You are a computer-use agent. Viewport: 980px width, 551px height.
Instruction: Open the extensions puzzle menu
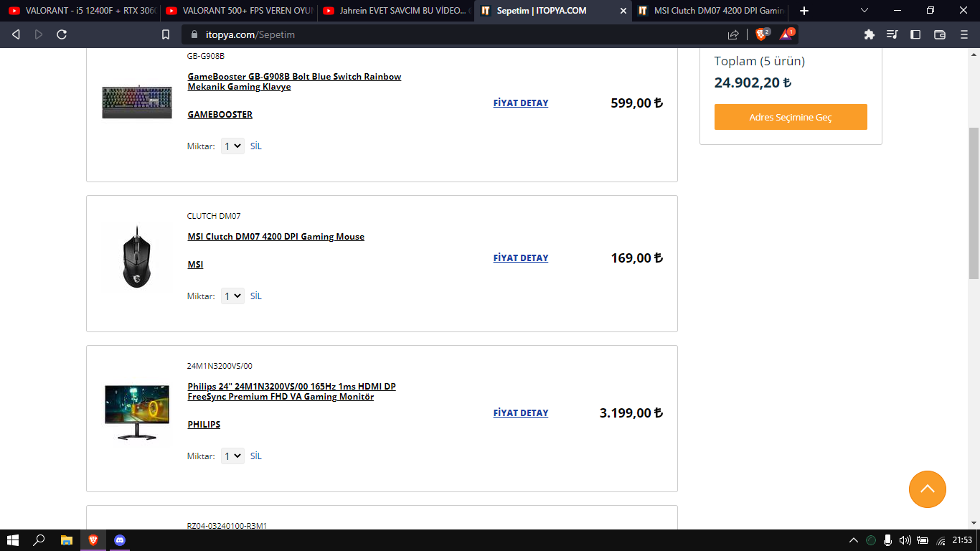click(870, 34)
